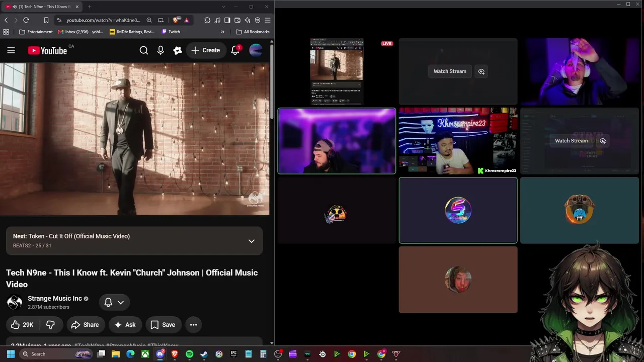Toggle the Brave sidebar panel
The width and height of the screenshot is (644, 362).
(227, 20)
